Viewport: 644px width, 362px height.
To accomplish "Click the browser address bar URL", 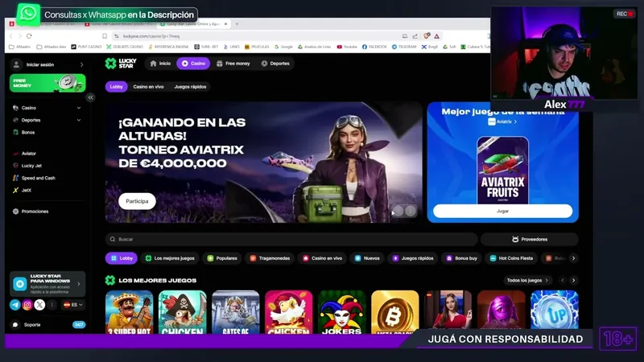I will tap(151, 36).
